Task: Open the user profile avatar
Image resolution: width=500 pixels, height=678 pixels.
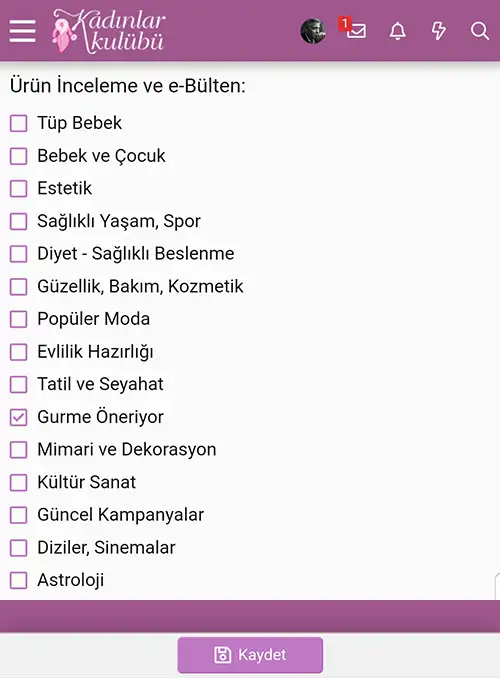Action: click(313, 31)
